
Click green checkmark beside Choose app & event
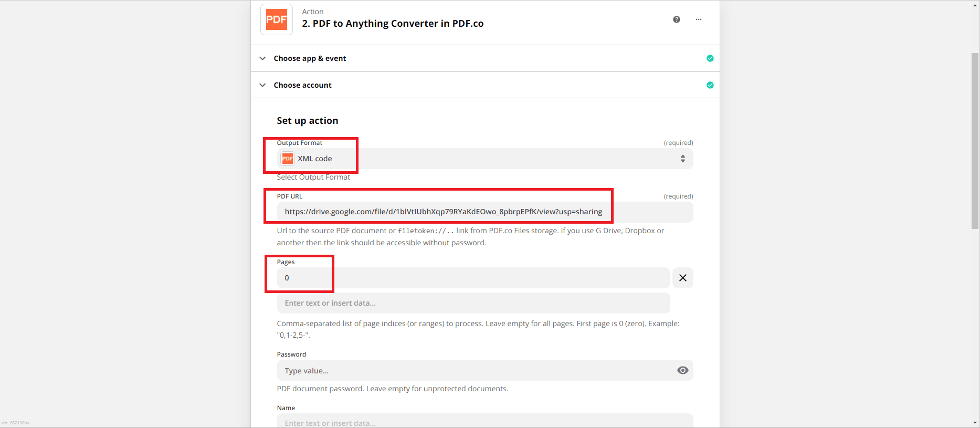pos(710,58)
